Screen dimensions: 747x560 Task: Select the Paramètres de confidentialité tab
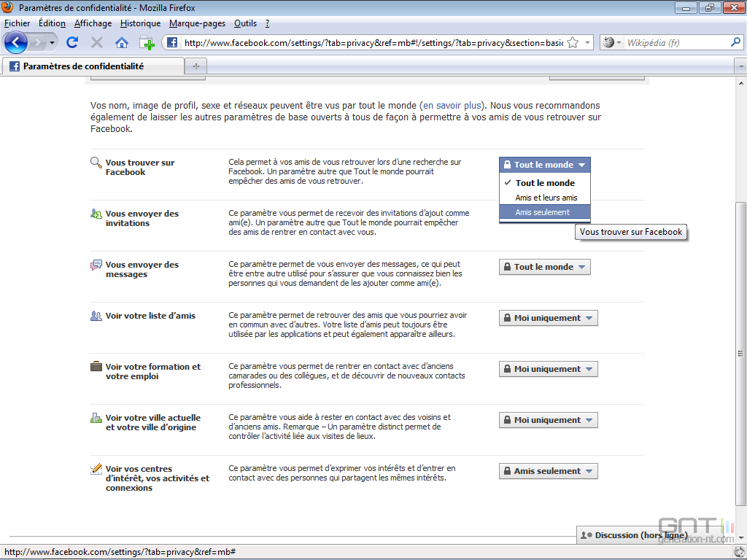93,66
